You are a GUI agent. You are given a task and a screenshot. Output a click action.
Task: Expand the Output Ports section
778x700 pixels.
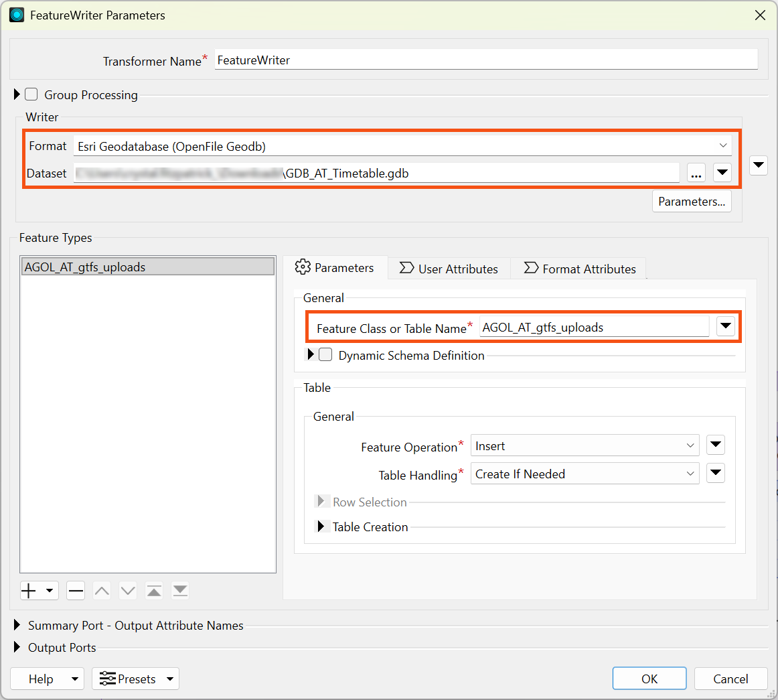[x=16, y=647]
